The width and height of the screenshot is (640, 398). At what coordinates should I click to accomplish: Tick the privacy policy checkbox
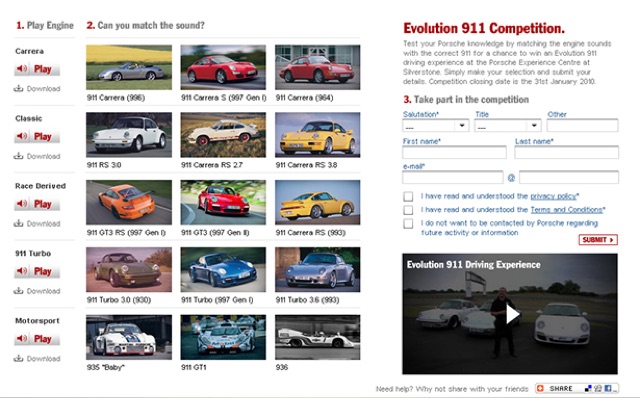pos(408,196)
